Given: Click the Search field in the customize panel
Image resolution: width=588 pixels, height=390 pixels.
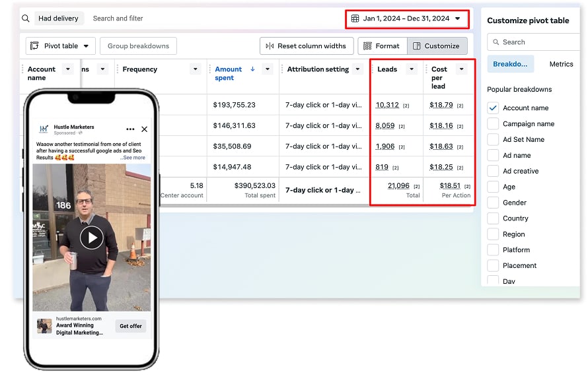Looking at the screenshot, I should 534,42.
